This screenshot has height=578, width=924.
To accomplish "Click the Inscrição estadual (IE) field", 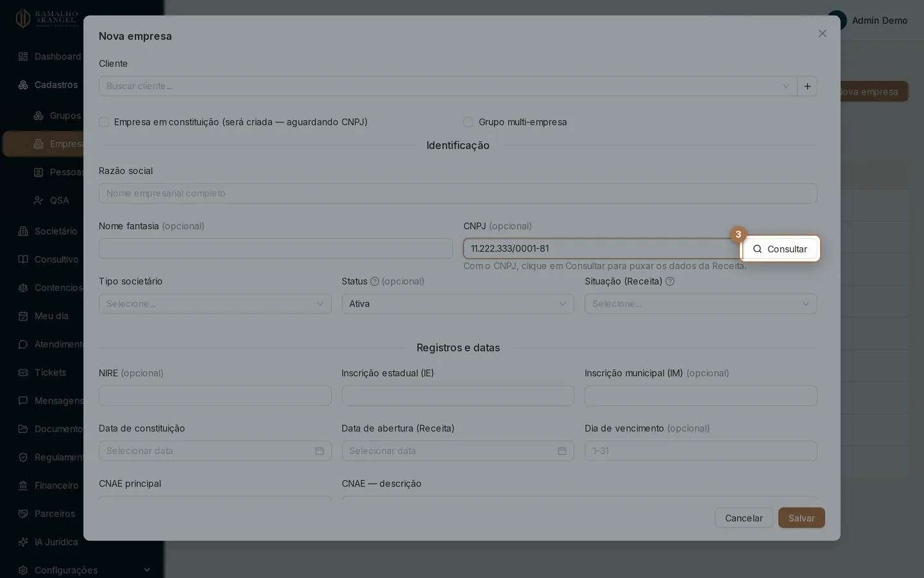I will coord(458,396).
